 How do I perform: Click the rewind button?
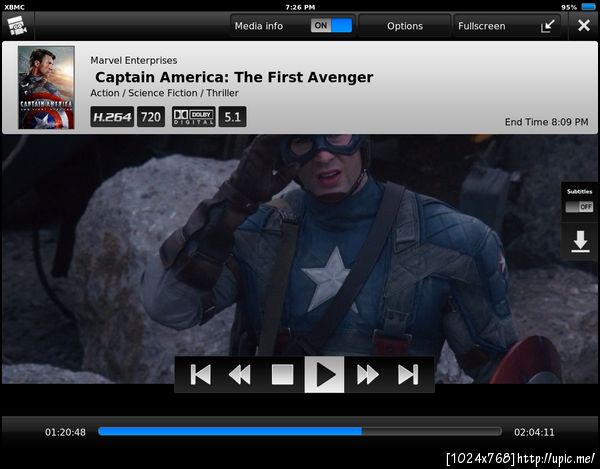[x=240, y=375]
